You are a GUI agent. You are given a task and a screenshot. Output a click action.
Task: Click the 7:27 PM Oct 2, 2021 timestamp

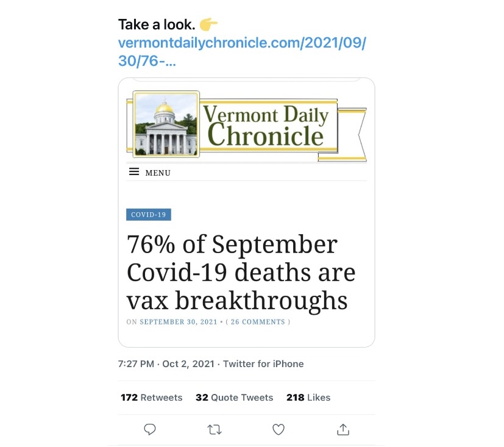(166, 364)
